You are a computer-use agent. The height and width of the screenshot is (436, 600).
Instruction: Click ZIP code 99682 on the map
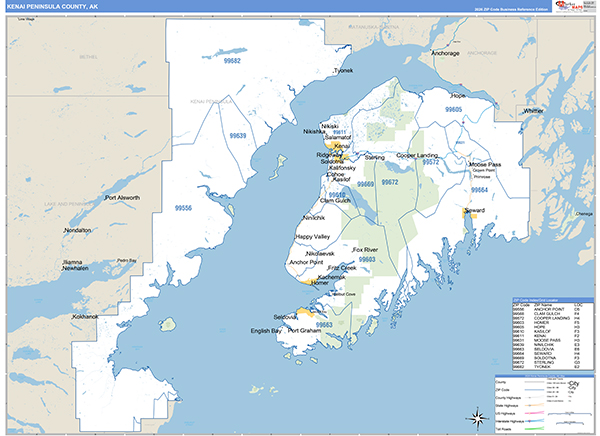point(232,60)
